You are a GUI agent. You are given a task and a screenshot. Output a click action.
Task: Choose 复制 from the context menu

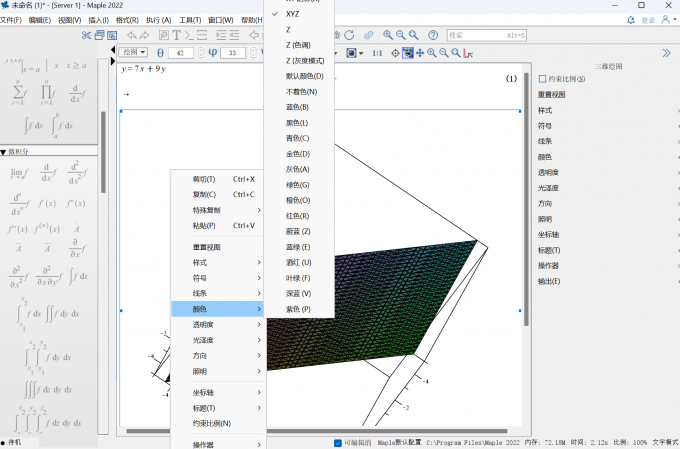pyautogui.click(x=204, y=194)
